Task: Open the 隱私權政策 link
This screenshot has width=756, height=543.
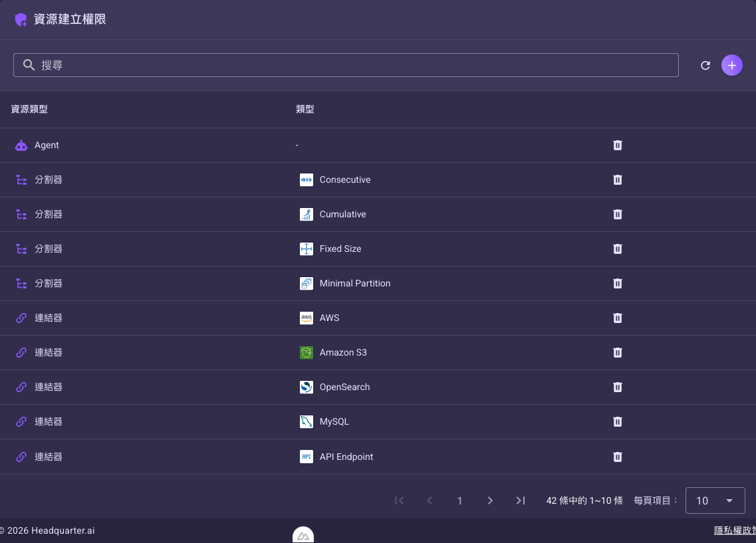Action: 735,530
